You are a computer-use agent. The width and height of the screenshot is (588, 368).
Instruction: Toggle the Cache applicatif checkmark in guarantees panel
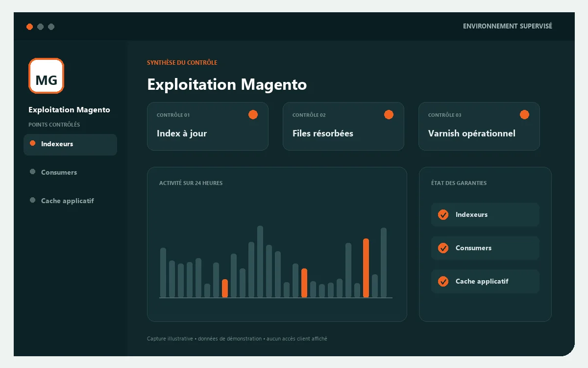(x=443, y=282)
